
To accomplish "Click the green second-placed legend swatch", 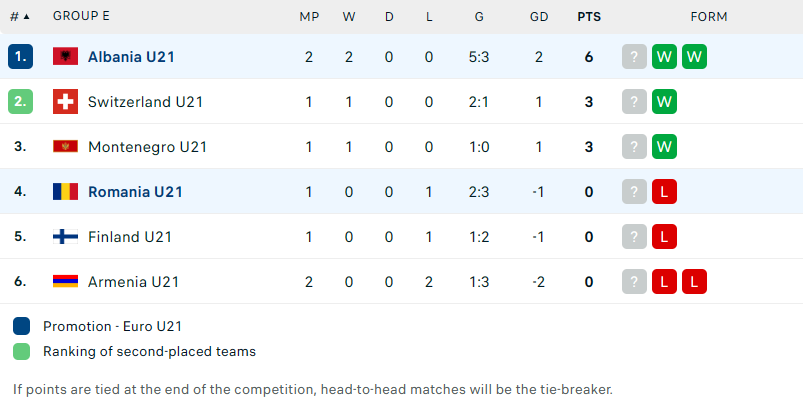I will click(x=22, y=351).
